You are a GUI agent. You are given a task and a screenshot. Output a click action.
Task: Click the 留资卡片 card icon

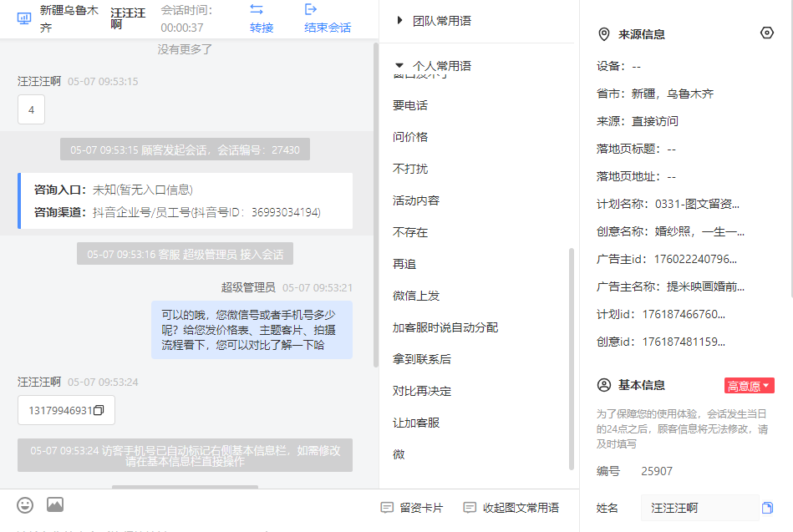pyautogui.click(x=387, y=507)
